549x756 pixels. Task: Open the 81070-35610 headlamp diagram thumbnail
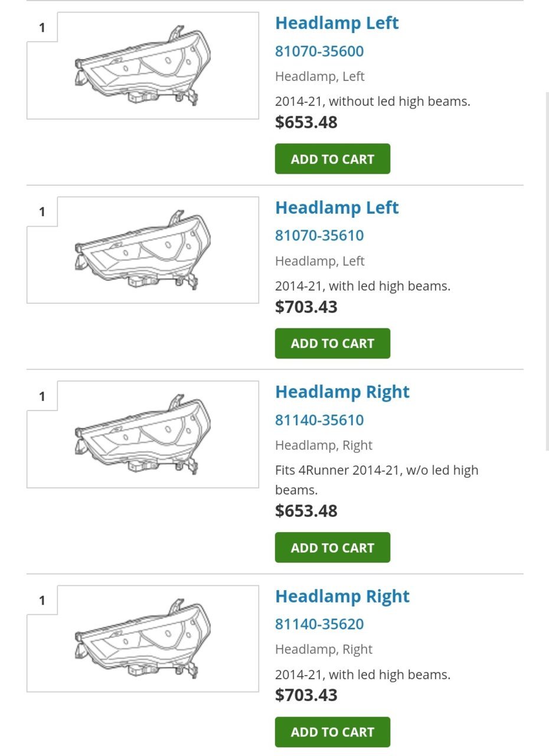[x=143, y=250]
